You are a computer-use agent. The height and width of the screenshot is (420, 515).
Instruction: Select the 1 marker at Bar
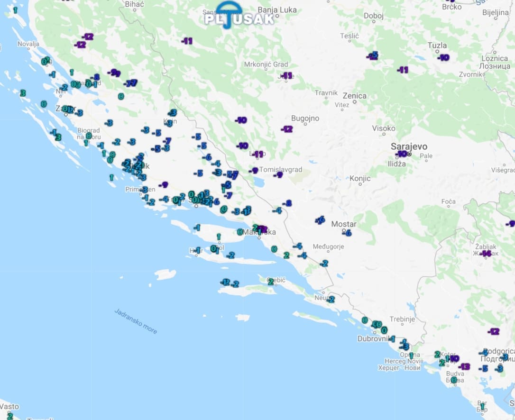pos(482,407)
